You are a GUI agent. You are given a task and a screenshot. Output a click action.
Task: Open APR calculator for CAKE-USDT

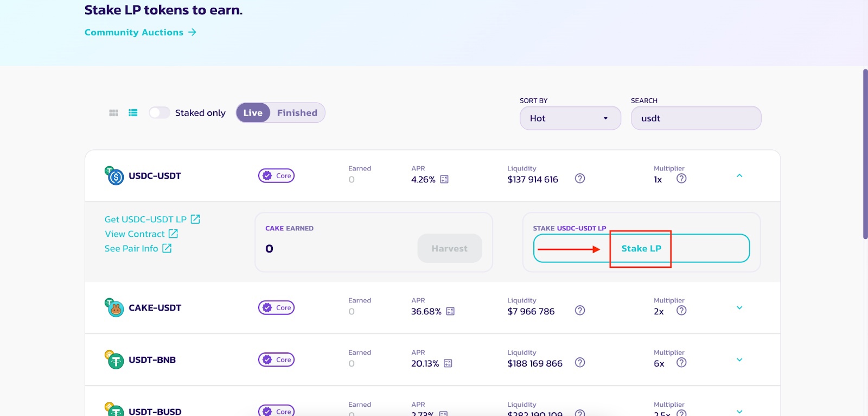450,311
